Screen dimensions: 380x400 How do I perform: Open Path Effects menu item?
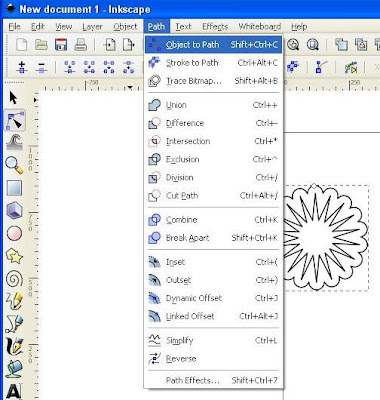(x=213, y=380)
